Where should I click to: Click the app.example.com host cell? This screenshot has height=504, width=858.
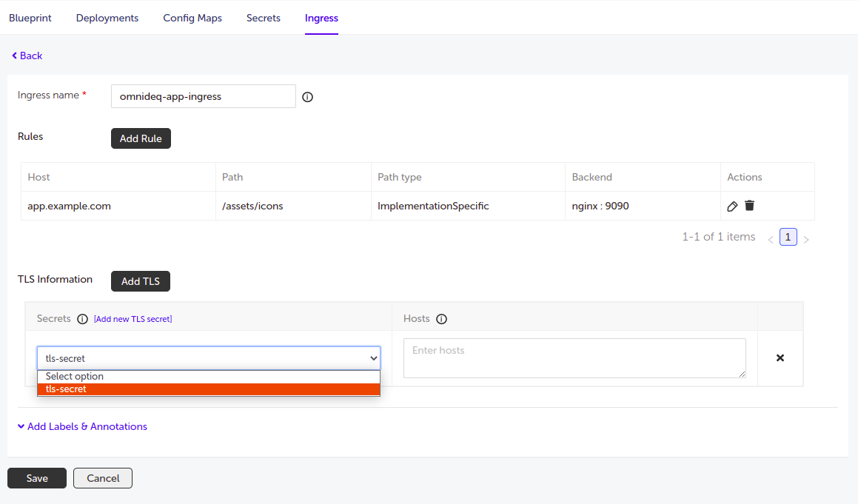coord(118,206)
